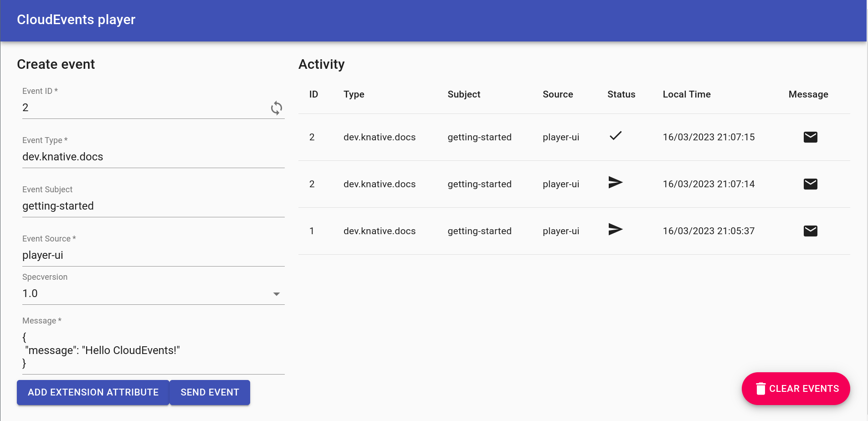
Task: Click the Status column header
Action: tap(621, 94)
